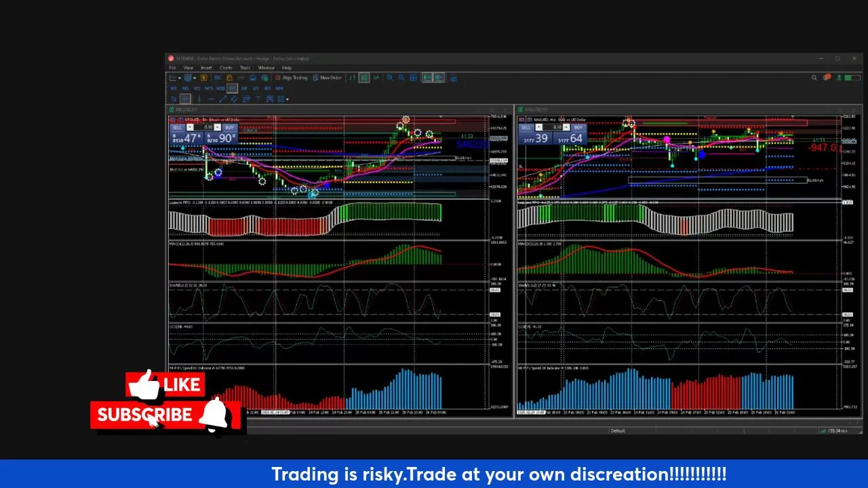Open the Market shopping bag icon
Screen dimensions: 868x488
[229, 78]
